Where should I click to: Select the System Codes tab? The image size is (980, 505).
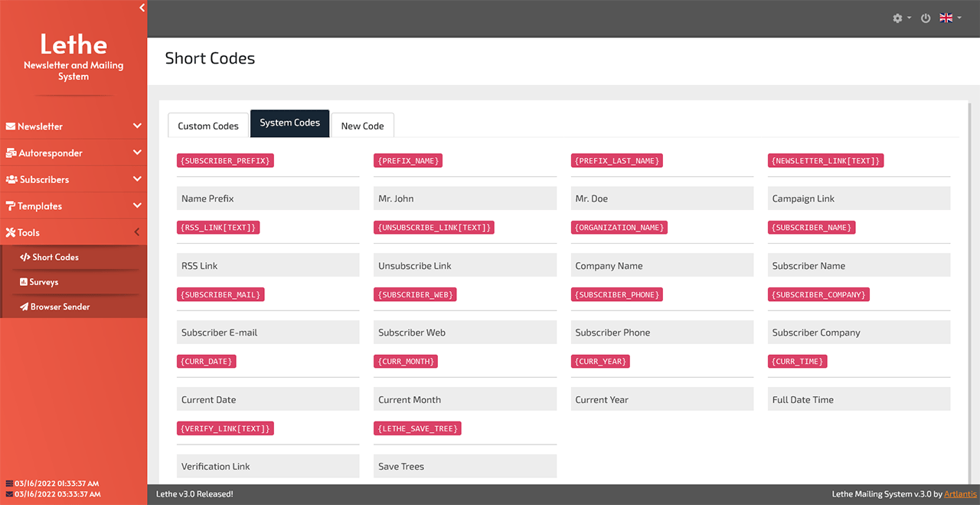[289, 123]
